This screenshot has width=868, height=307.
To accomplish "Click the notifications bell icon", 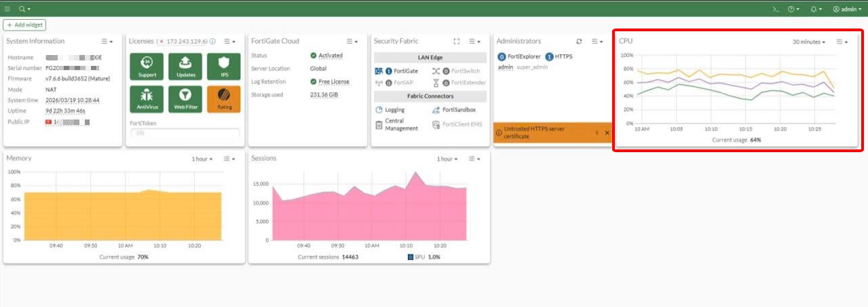I will click(815, 9).
